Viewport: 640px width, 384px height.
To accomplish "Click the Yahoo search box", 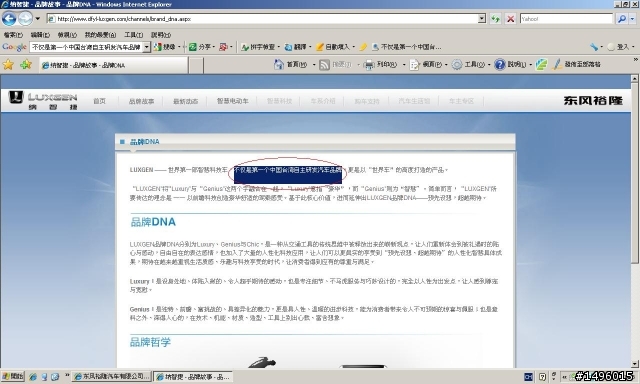I will (x=567, y=19).
